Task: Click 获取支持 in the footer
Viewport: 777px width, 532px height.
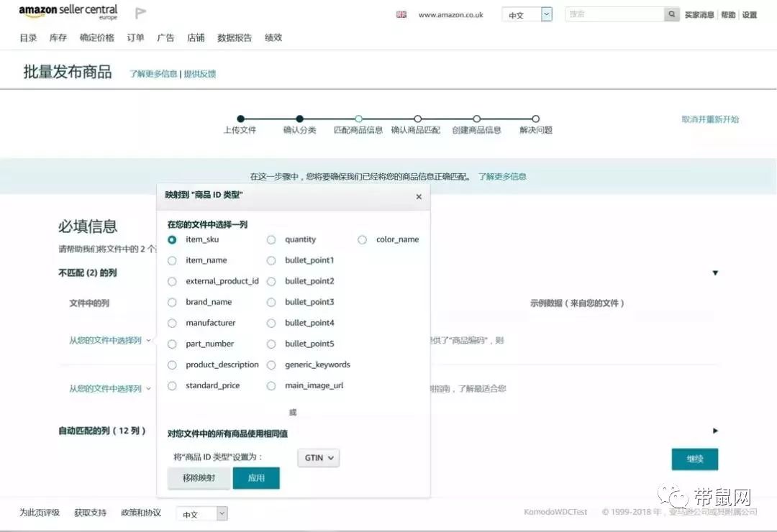Action: pos(90,513)
